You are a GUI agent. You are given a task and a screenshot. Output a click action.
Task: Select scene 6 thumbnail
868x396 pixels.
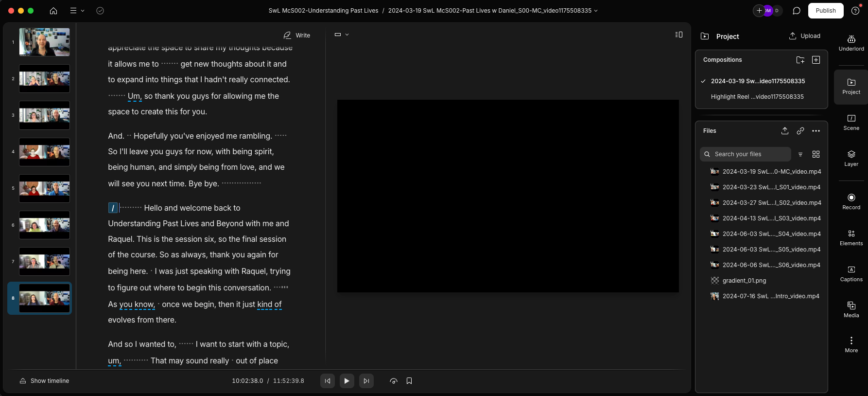click(44, 225)
